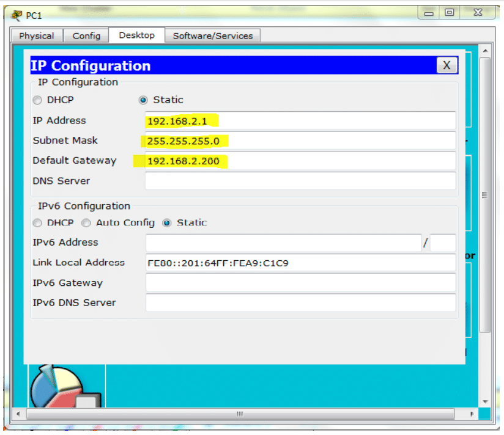Focus the empty IPv6 Address field
Screen dimensions: 504x435
coord(284,243)
